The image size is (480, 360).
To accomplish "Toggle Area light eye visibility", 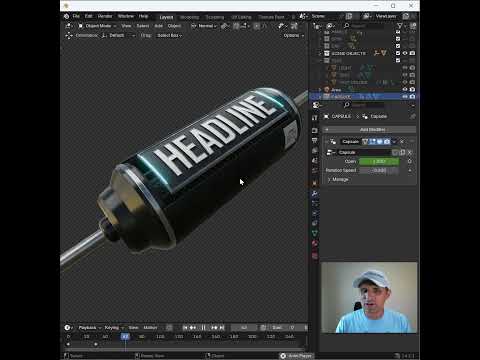I will pyautogui.click(x=405, y=89).
